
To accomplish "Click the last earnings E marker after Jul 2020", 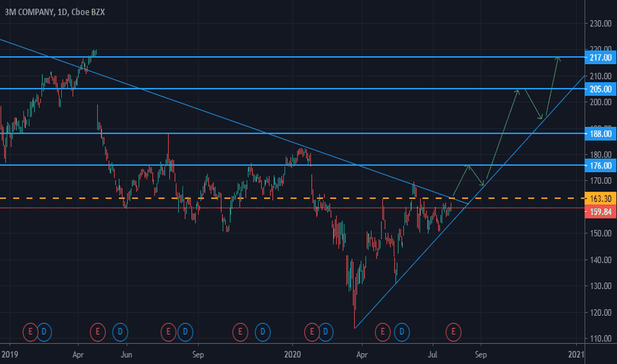I will (x=453, y=332).
